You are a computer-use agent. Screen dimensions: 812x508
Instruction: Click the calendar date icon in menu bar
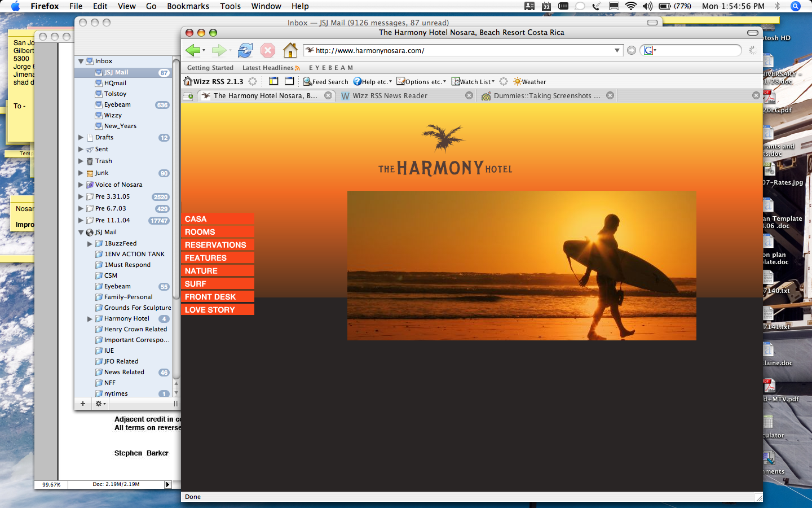click(546, 6)
